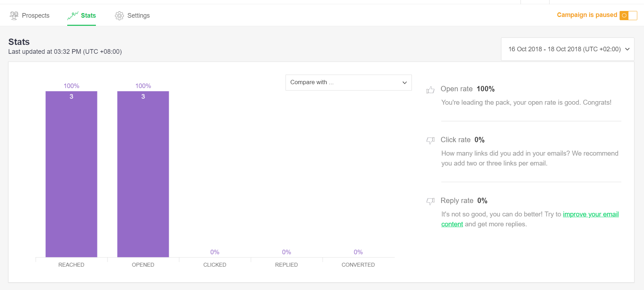Click the Stats chart line icon
This screenshot has width=644, height=290.
(73, 16)
